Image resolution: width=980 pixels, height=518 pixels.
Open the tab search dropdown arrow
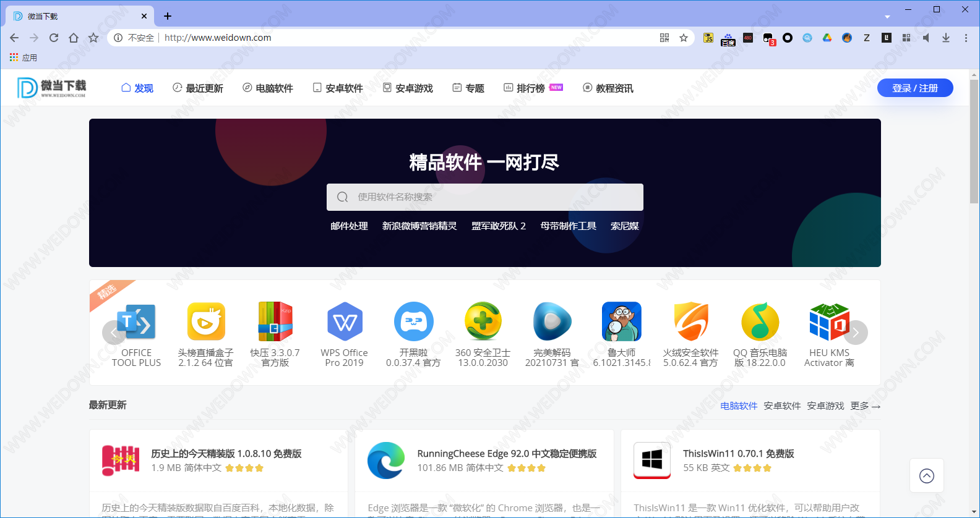click(887, 17)
